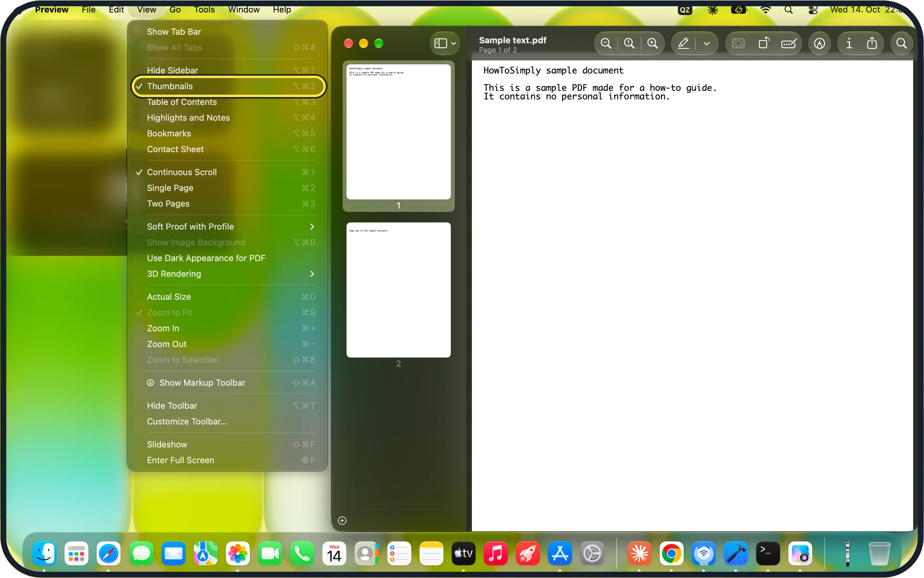Click the Share icon in the toolbar
The image size is (924, 578).
(x=872, y=43)
